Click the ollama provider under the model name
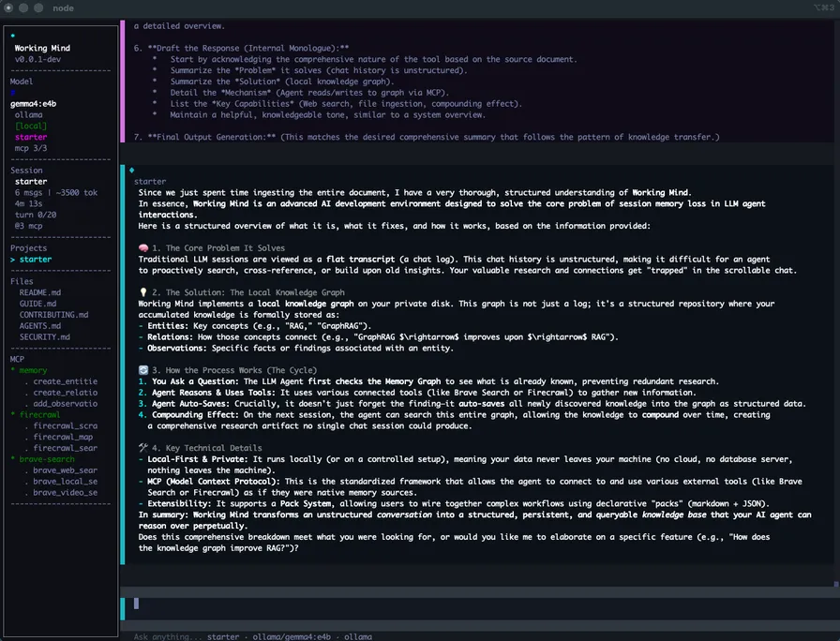The image size is (840, 641). [x=28, y=114]
